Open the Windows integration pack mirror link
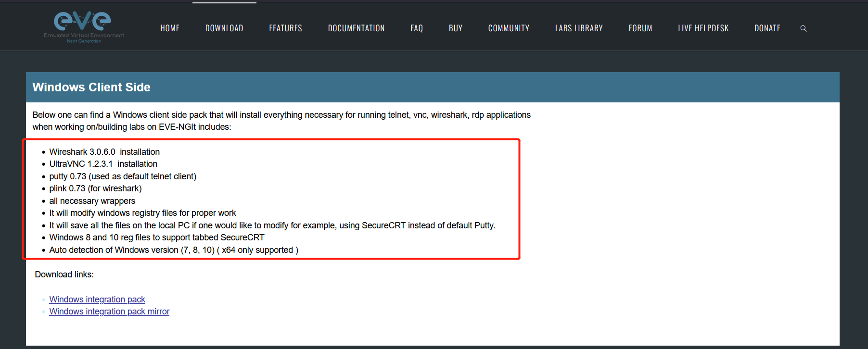 click(109, 312)
